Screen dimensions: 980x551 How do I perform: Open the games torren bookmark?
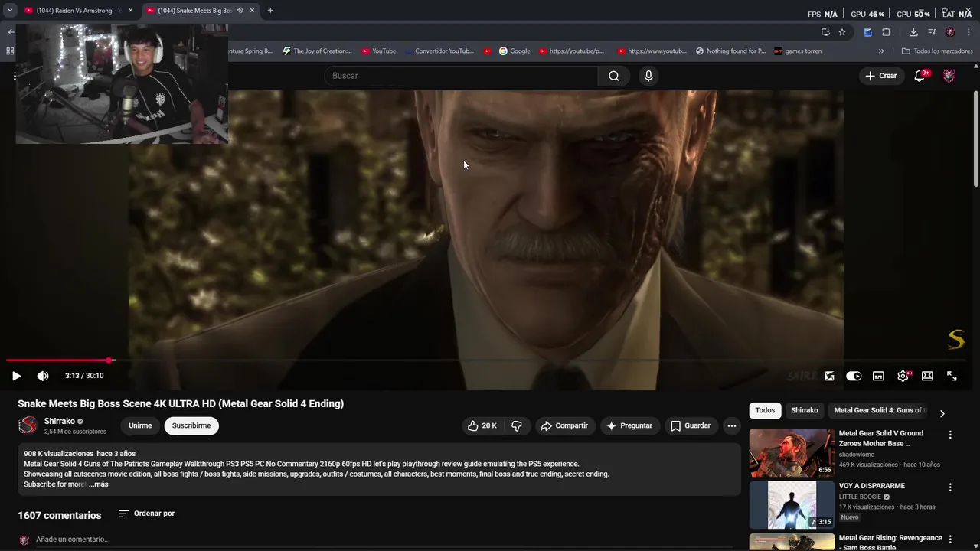tap(798, 51)
